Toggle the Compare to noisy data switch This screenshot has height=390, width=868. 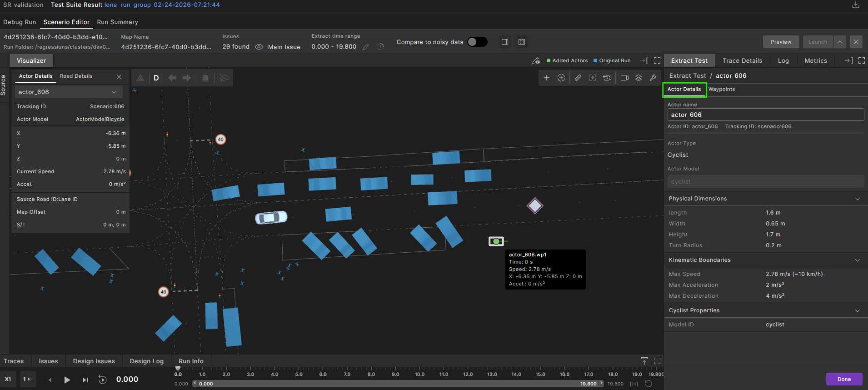pos(477,42)
